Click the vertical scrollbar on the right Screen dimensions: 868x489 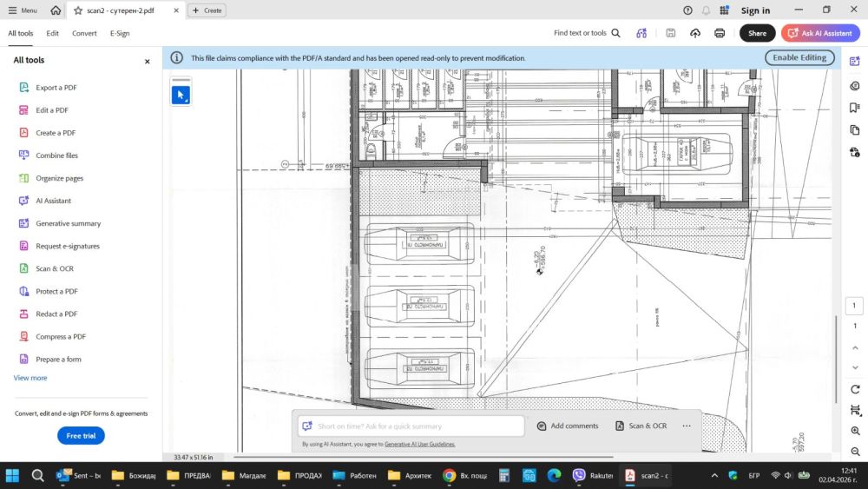click(836, 356)
